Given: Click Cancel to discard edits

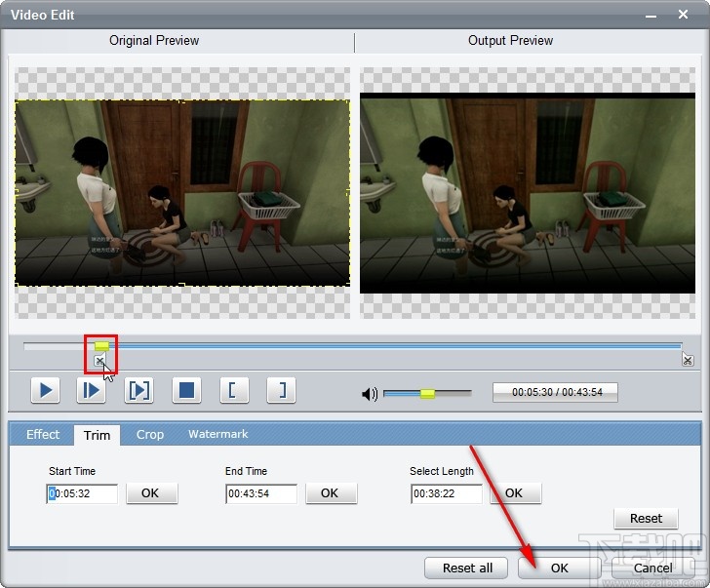Looking at the screenshot, I should 653,568.
